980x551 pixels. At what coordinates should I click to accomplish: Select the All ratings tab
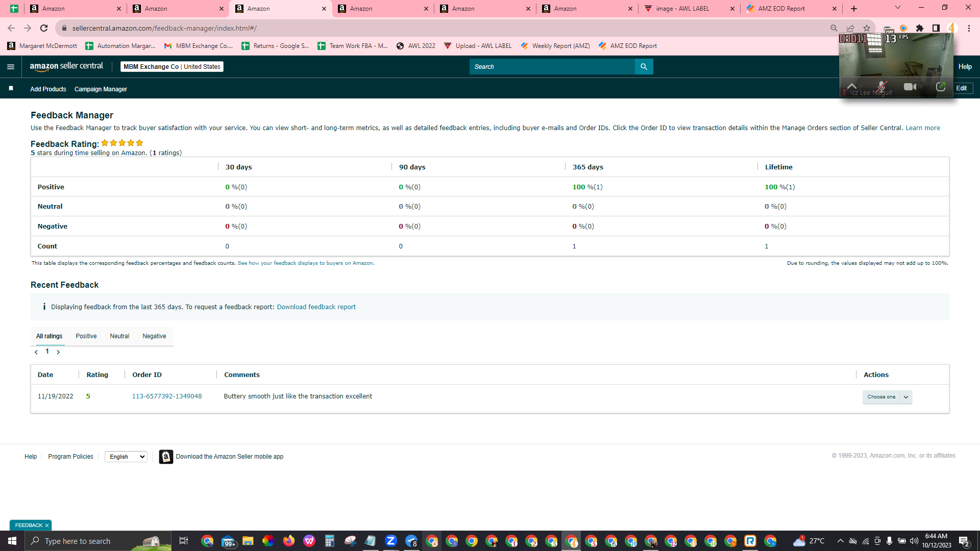click(50, 336)
